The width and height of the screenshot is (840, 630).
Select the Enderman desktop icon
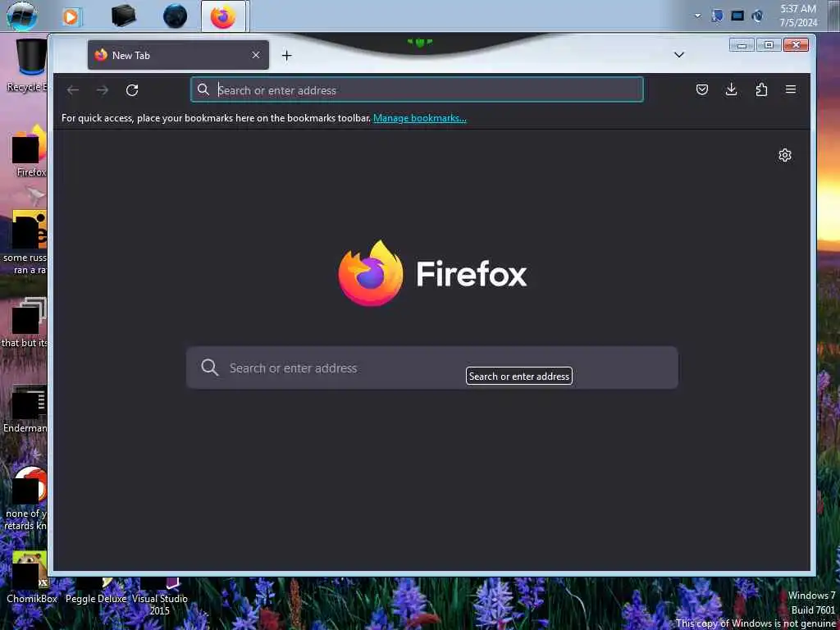25,409
